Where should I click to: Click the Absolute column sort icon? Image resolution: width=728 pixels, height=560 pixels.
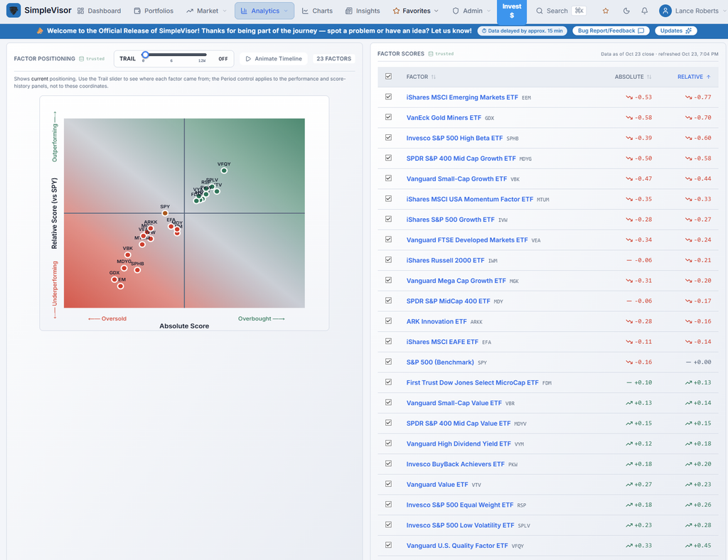(x=649, y=77)
